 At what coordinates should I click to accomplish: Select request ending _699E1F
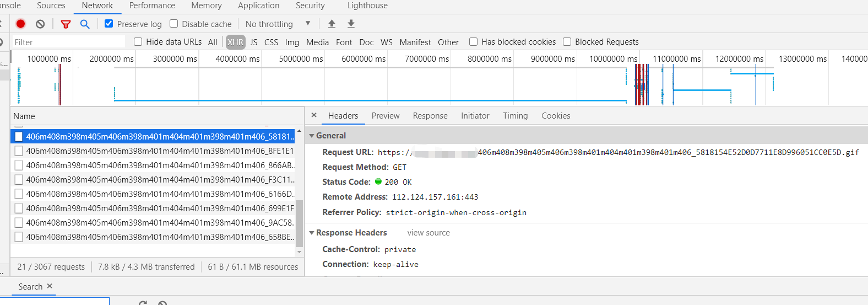(x=153, y=208)
